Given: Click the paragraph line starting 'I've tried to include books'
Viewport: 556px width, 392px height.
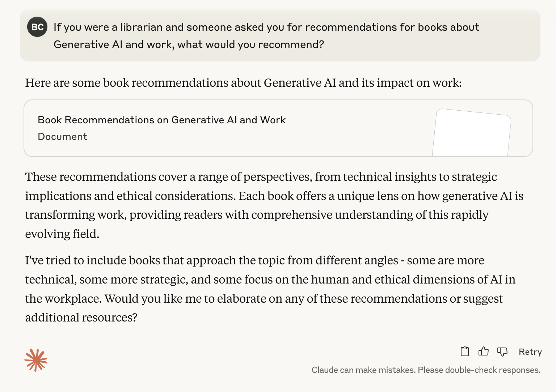Looking at the screenshot, I should pos(254,260).
